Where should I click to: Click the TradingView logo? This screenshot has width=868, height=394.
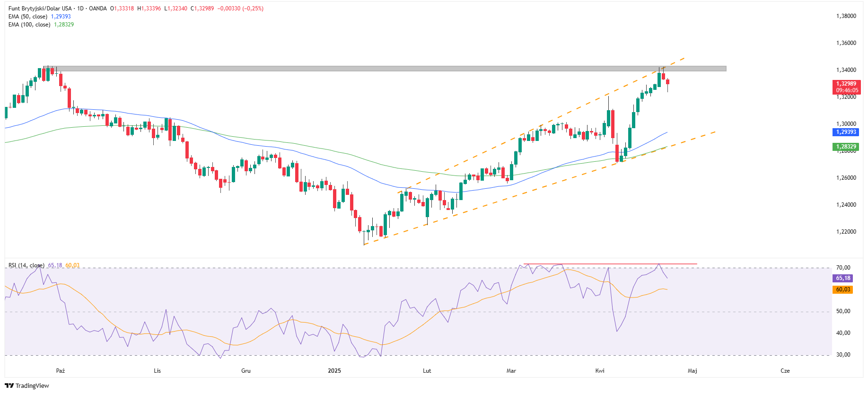coord(27,385)
